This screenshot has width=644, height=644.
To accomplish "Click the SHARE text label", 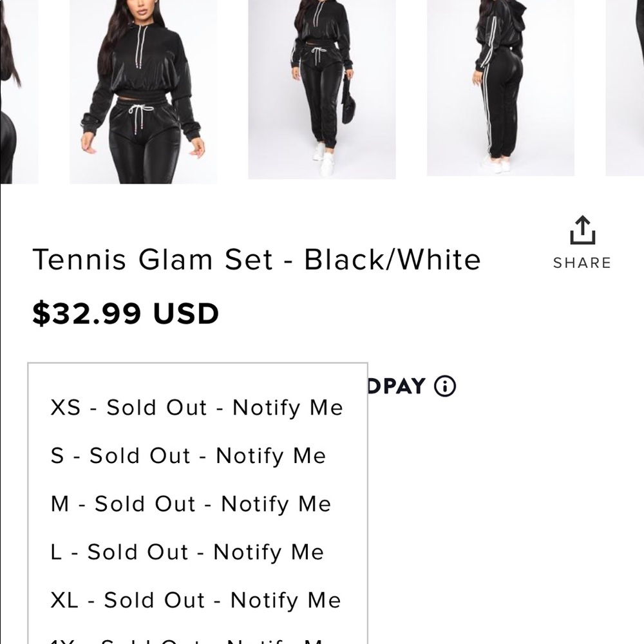I will tap(582, 262).
